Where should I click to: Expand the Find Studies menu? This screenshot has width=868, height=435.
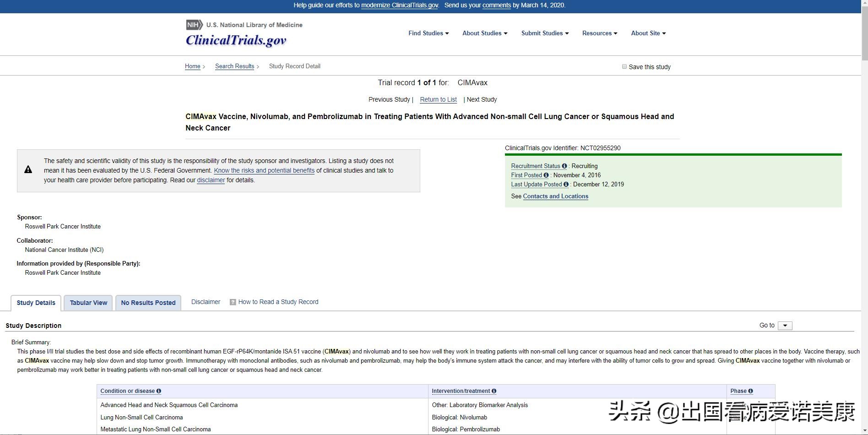[429, 33]
